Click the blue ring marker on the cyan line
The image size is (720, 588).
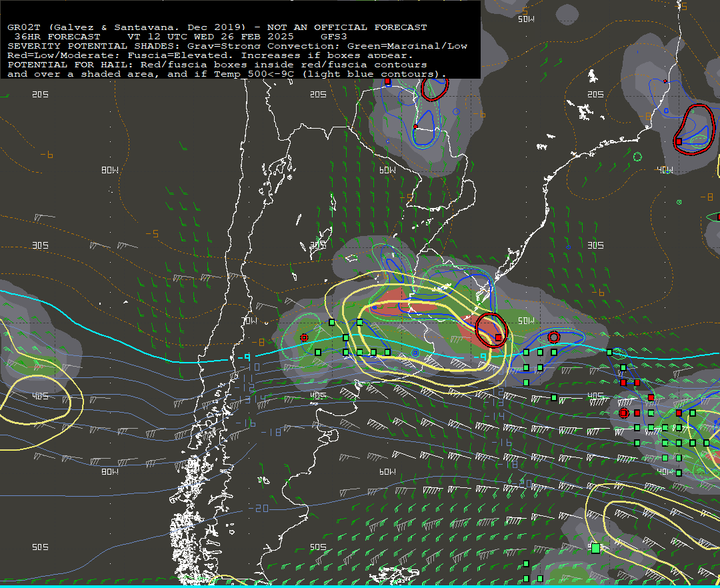pos(415,353)
